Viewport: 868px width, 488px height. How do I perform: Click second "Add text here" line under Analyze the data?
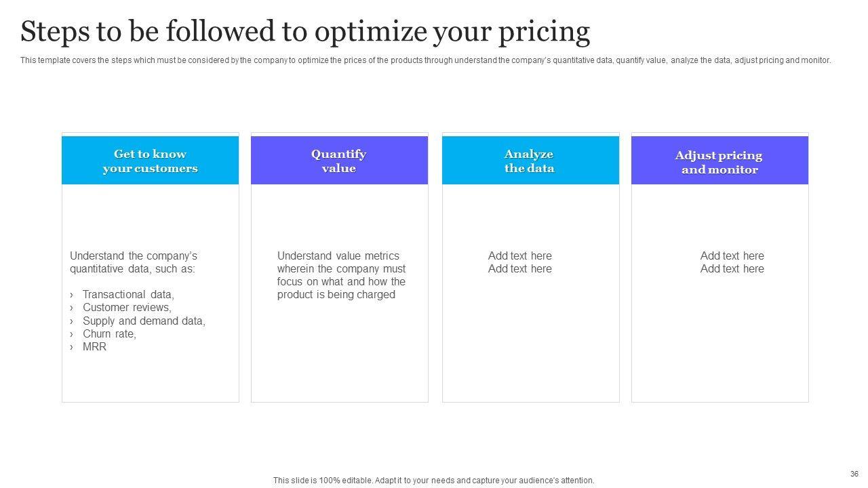coord(520,269)
